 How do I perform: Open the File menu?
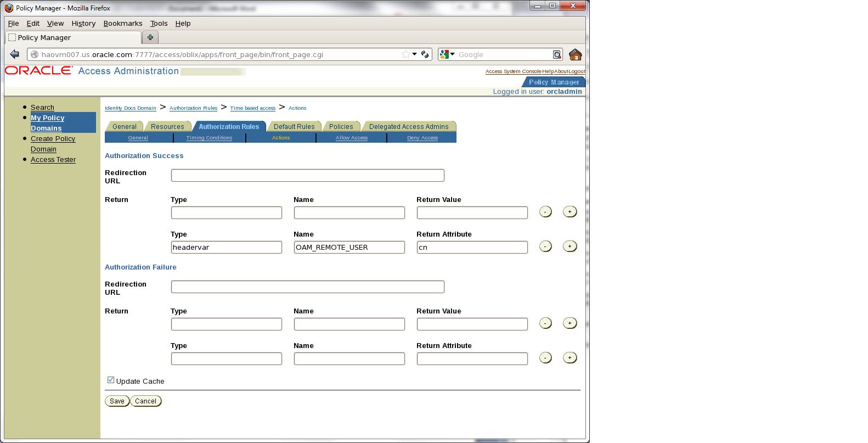click(14, 24)
